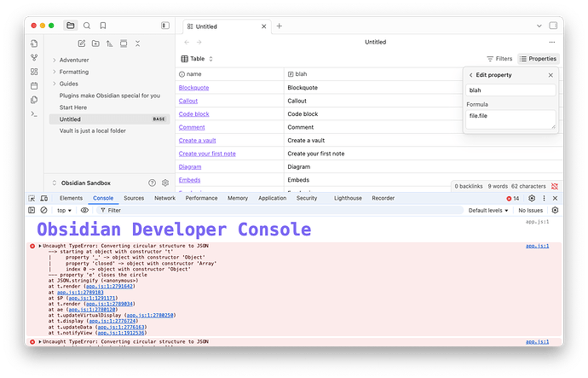Open the bookmarks pane icon
The image size is (588, 378).
(103, 26)
